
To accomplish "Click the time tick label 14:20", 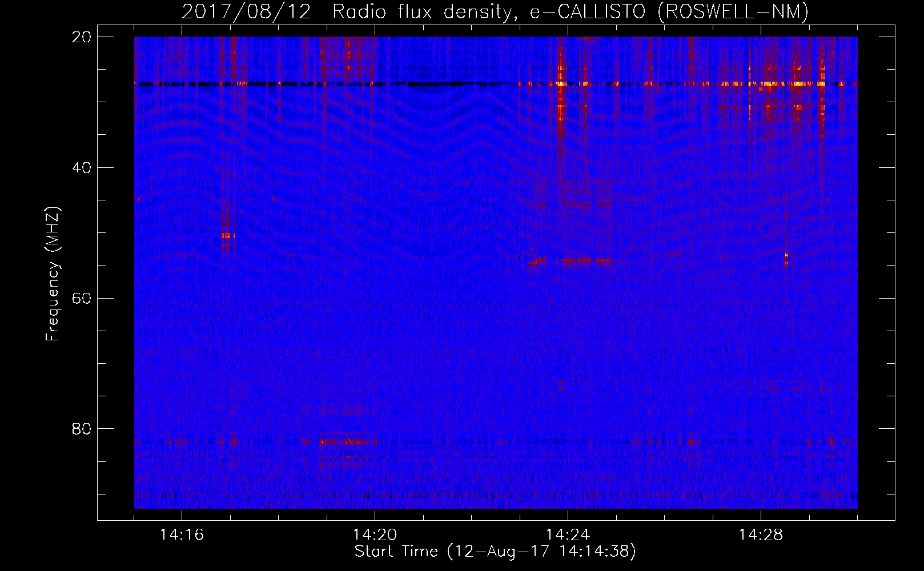I will 375,534.
